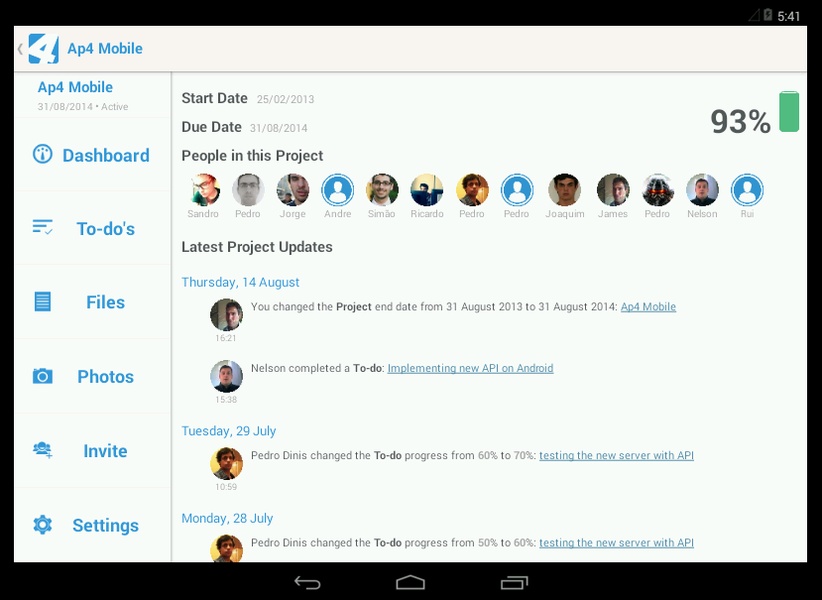822x600 pixels.
Task: Tap the 'Tuesday, 29 July' date heading
Action: (229, 431)
